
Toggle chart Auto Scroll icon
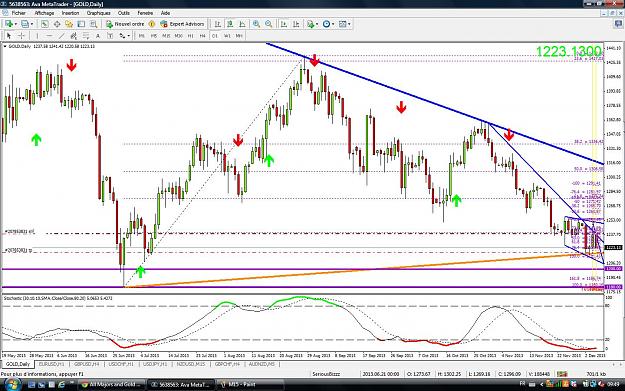[284, 24]
